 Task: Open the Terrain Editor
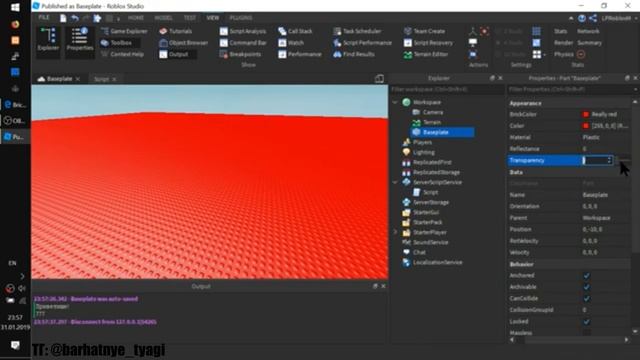coord(426,54)
